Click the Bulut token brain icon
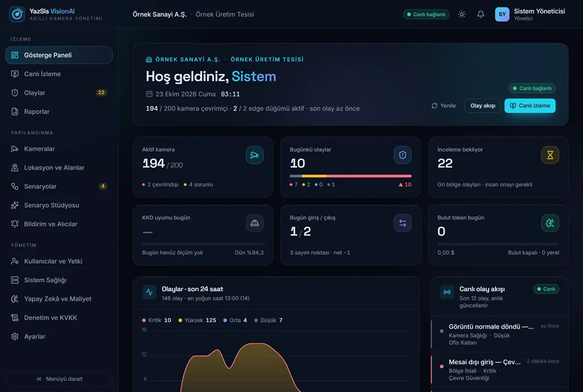Image resolution: width=583 pixels, height=392 pixels. point(550,223)
